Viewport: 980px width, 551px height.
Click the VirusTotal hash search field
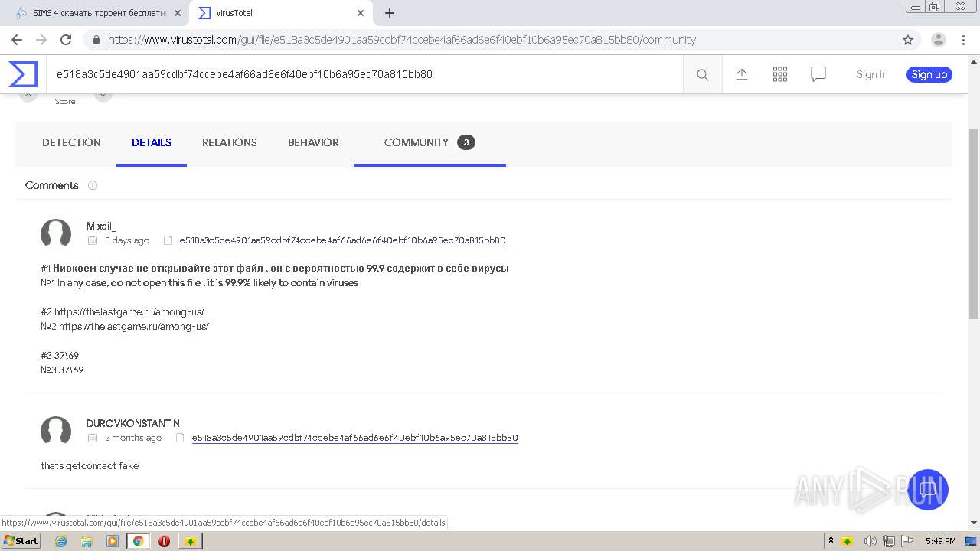click(364, 74)
